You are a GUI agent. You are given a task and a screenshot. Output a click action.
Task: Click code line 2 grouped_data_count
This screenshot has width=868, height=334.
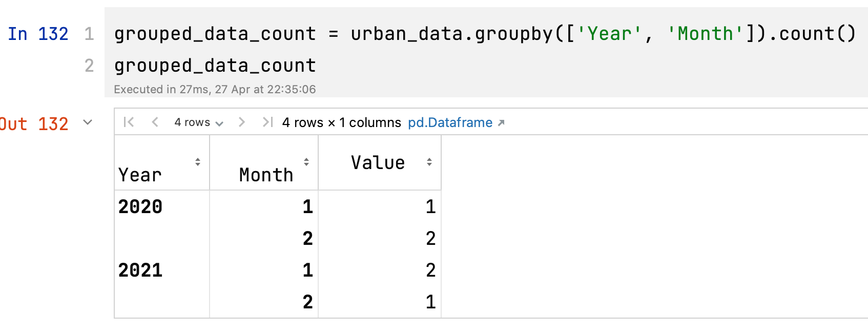pyautogui.click(x=215, y=66)
